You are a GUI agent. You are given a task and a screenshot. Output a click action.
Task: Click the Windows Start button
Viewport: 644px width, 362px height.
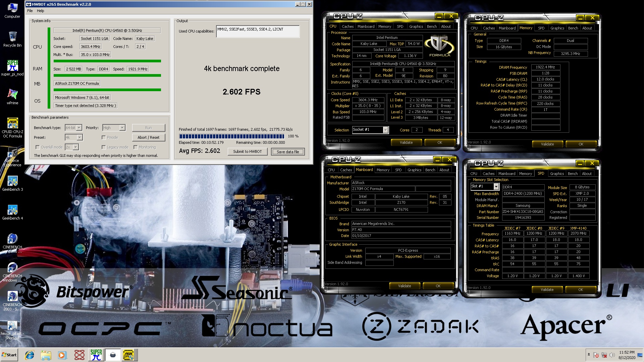(x=9, y=355)
